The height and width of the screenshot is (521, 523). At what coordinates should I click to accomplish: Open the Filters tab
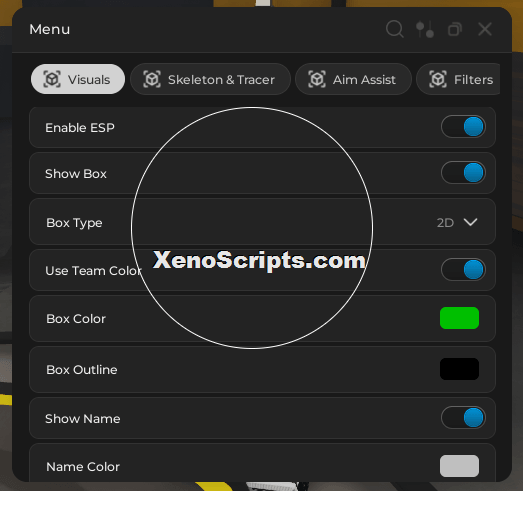click(x=458, y=79)
